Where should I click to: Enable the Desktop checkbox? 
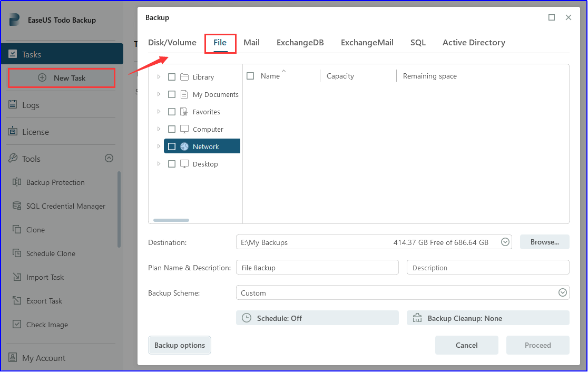[x=172, y=164]
